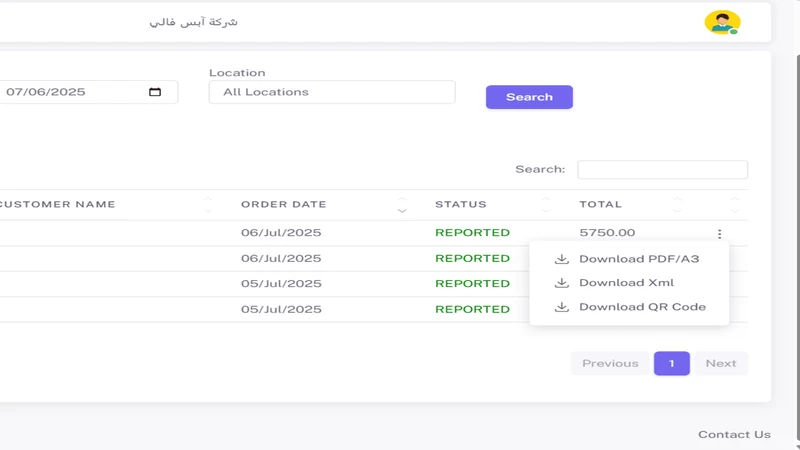Image resolution: width=800 pixels, height=450 pixels.
Task: Open the three-dot actions menu for 5750.00 row
Action: pos(719,234)
